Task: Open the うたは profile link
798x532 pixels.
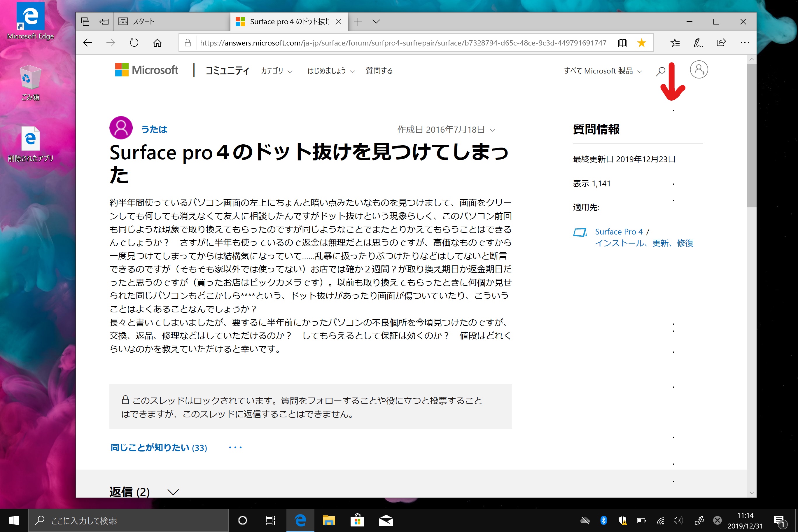Action: pos(154,129)
